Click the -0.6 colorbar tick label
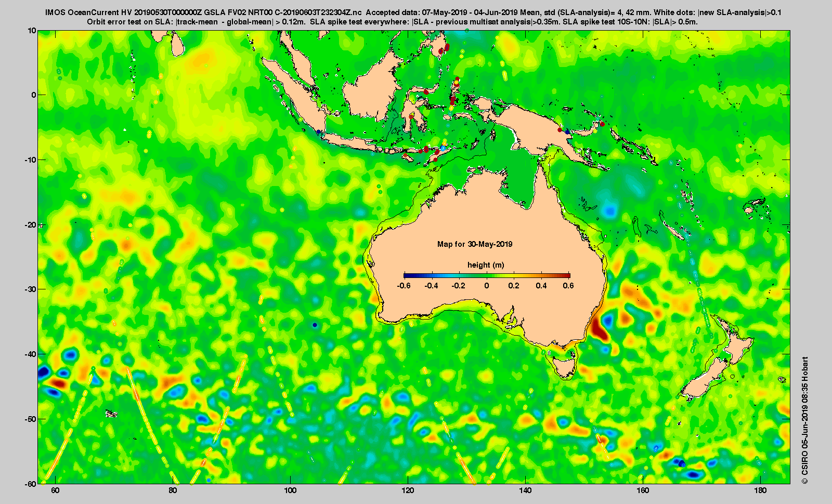This screenshot has width=832, height=504. click(x=404, y=286)
